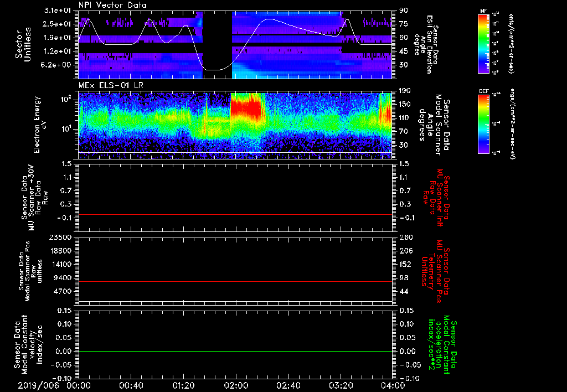Viewport: 567px width, 392px height.
Task: Click the 90 degree elevation tick
Action: 403,11
